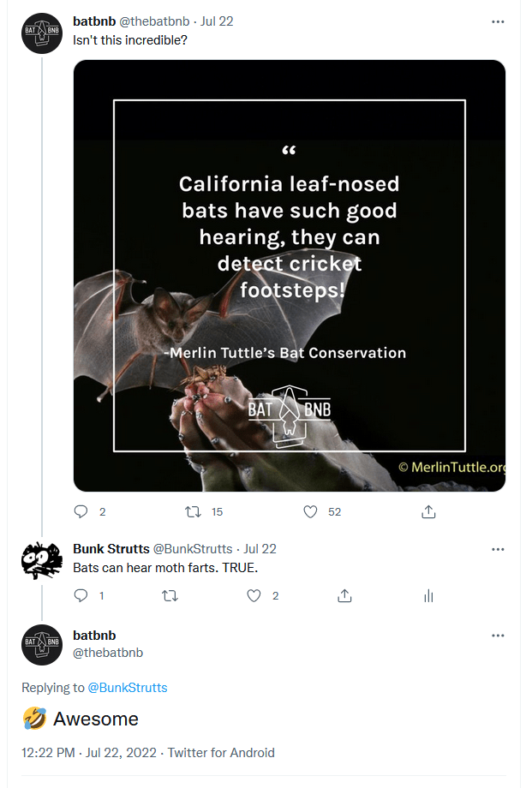532x788 pixels.
Task: Open the batbnb avatar at the top
Action: coord(42,33)
